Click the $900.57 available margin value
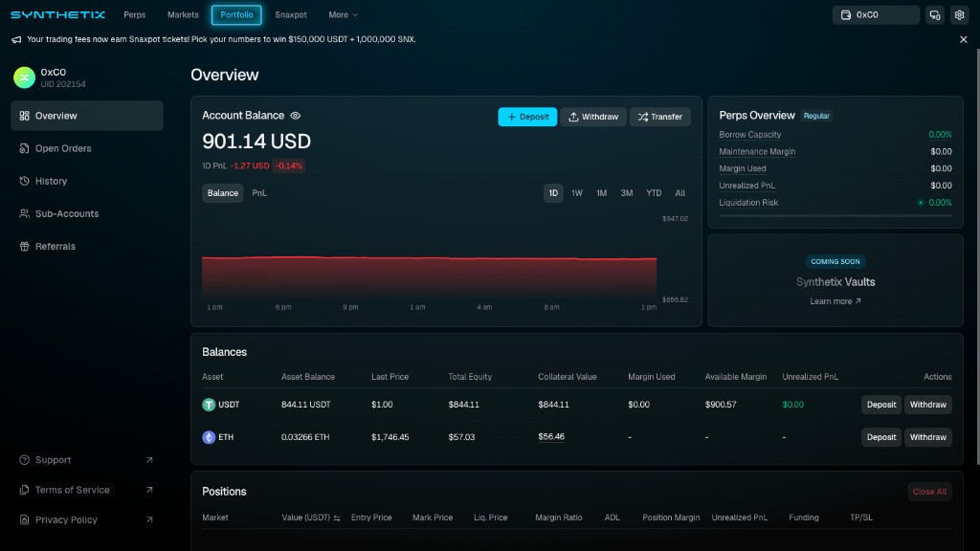Screen dimensions: 980x551 click(721, 405)
